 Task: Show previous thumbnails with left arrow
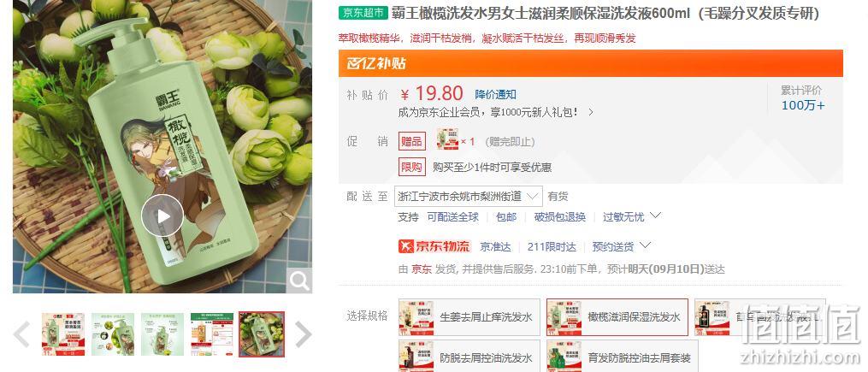tap(21, 334)
